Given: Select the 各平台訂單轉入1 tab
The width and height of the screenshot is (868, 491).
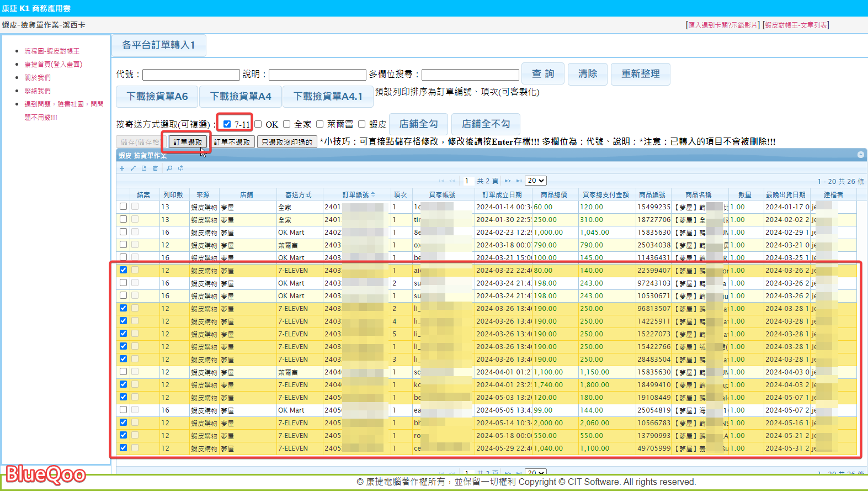Looking at the screenshot, I should 158,45.
